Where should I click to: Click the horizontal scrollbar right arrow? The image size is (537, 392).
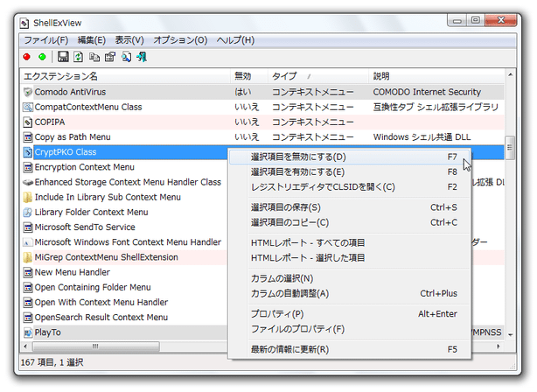pos(498,346)
